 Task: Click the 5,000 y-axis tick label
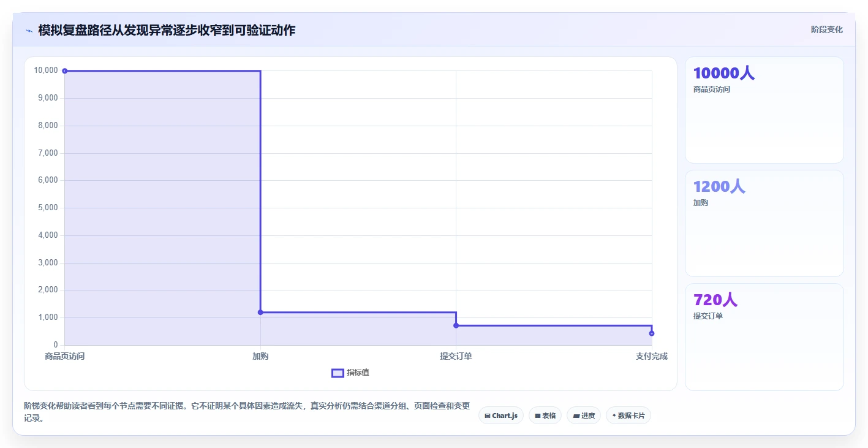click(x=48, y=208)
